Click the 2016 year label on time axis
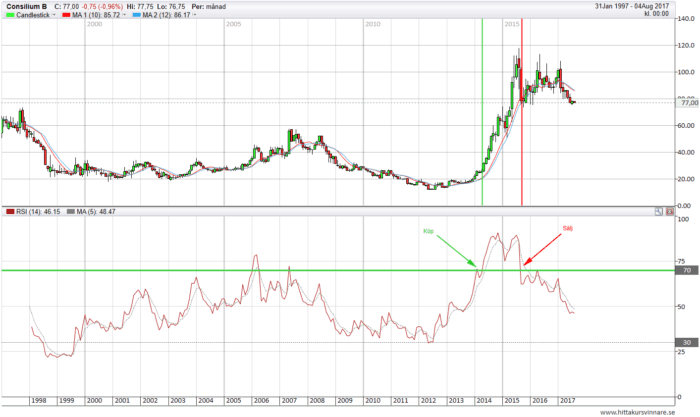700x417 pixels. pos(539,400)
